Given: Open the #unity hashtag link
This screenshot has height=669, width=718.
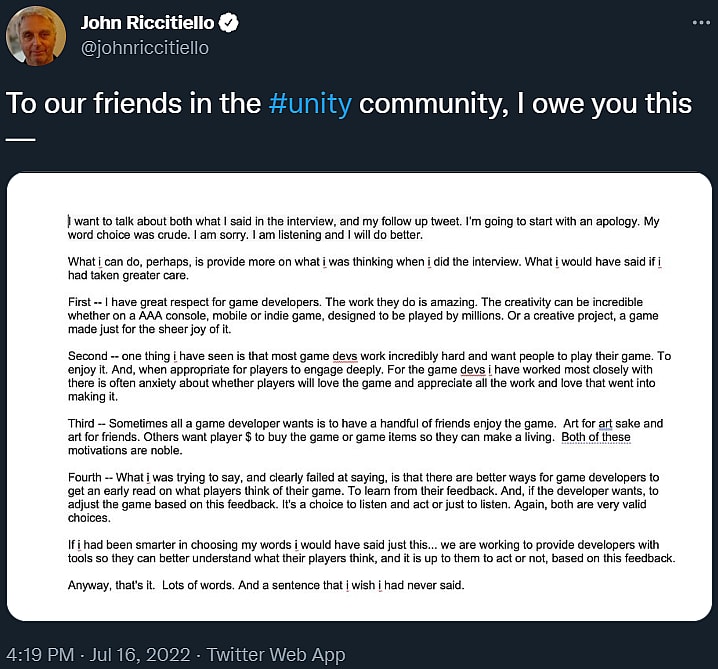Looking at the screenshot, I should 310,104.
